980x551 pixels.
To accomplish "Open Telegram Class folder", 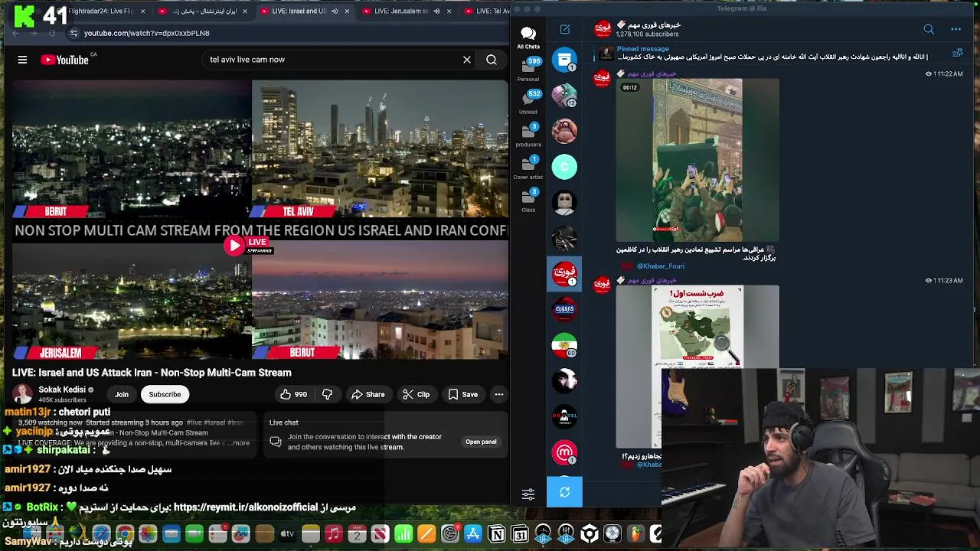I will coord(528,200).
